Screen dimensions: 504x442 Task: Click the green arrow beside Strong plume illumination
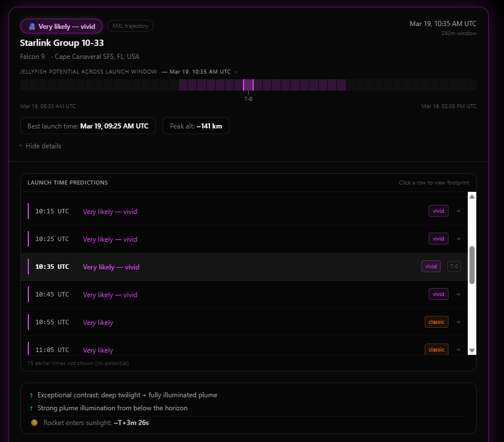tap(31, 408)
